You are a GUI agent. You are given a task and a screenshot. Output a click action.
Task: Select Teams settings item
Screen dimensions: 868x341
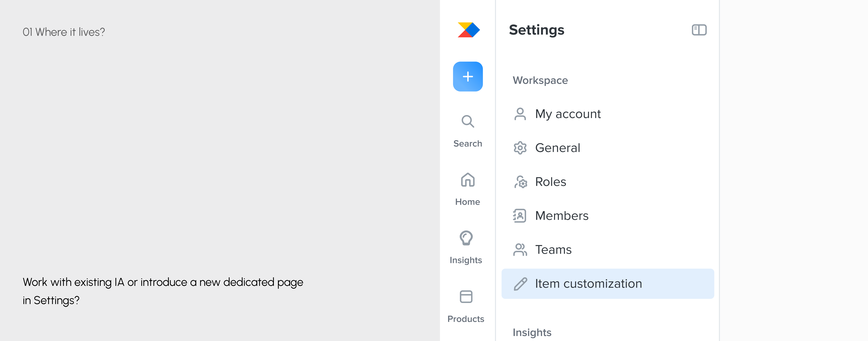(x=608, y=250)
